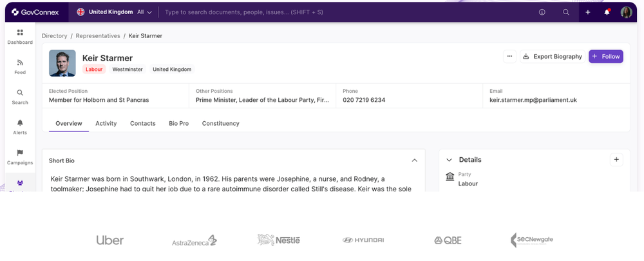Click the QBE logo
Screen dimensions: 644x261
(x=448, y=240)
